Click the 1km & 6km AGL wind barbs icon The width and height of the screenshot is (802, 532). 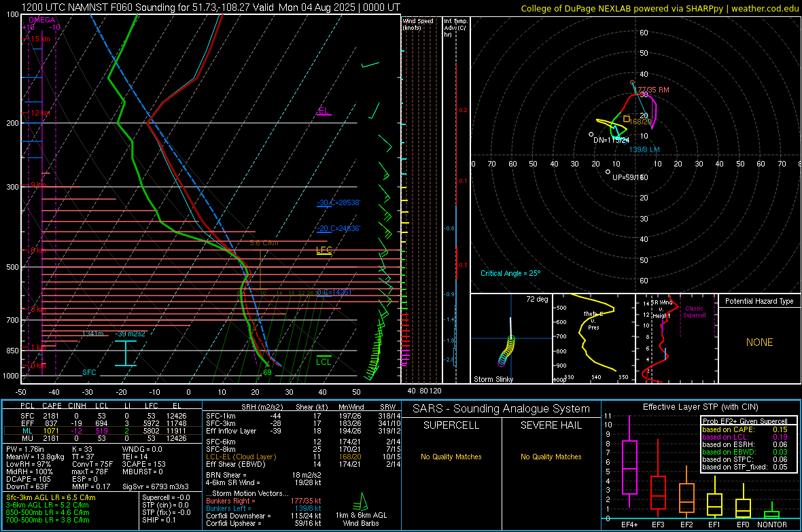(361, 501)
